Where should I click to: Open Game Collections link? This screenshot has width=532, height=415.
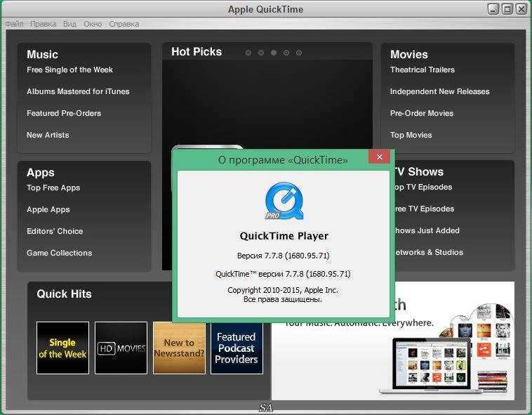(60, 253)
